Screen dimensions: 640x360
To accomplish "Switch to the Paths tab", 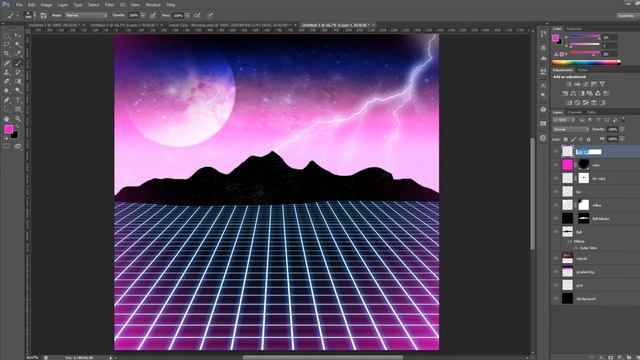I will (x=591, y=112).
